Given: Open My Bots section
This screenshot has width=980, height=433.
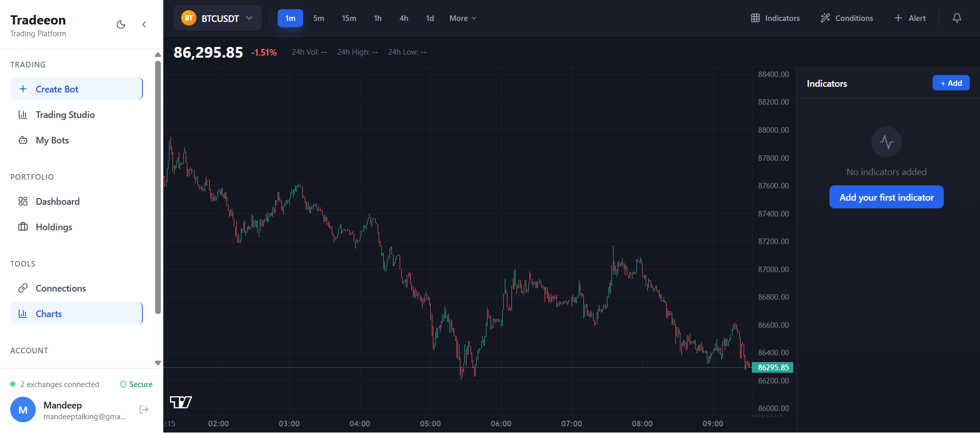Looking at the screenshot, I should pos(77,140).
